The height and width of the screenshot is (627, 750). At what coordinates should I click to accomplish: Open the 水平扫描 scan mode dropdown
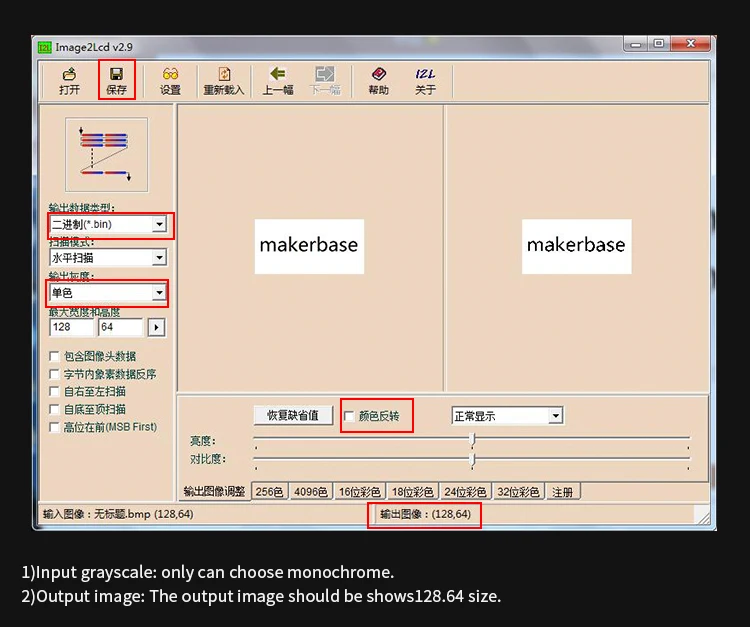[159, 258]
